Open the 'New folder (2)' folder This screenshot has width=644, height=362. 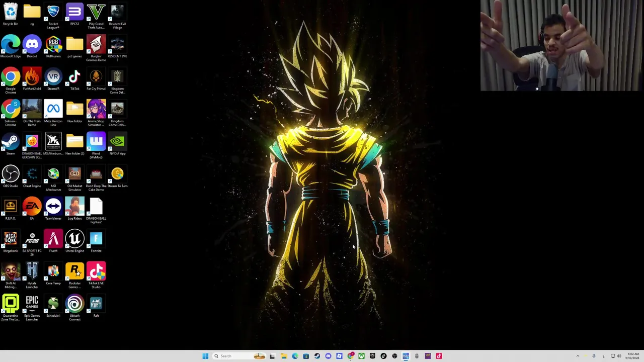coord(74,142)
